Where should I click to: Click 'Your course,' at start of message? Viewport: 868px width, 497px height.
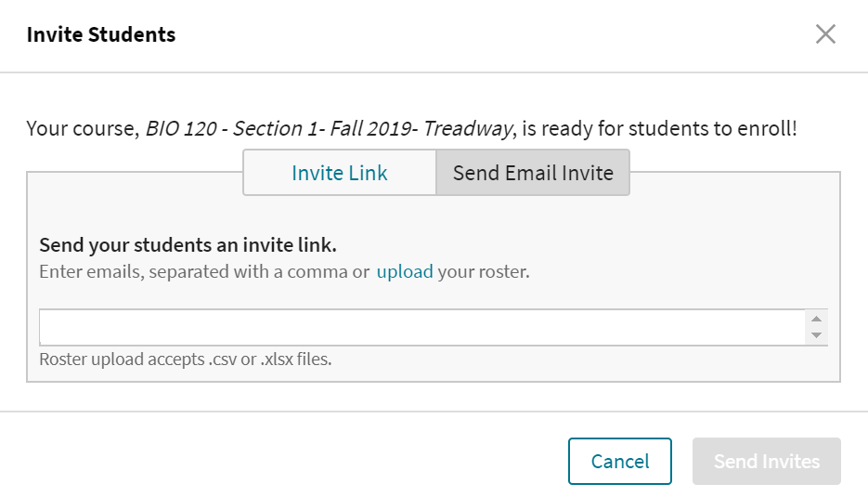tap(84, 128)
